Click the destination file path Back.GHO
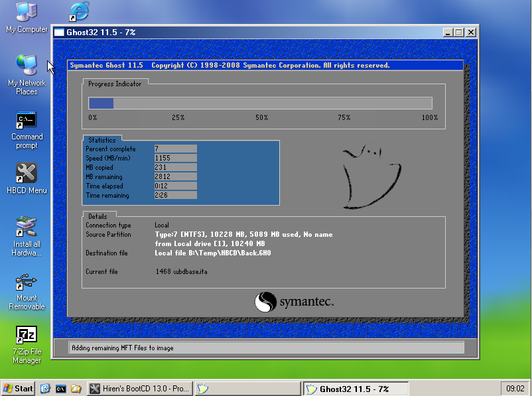 tap(213, 253)
